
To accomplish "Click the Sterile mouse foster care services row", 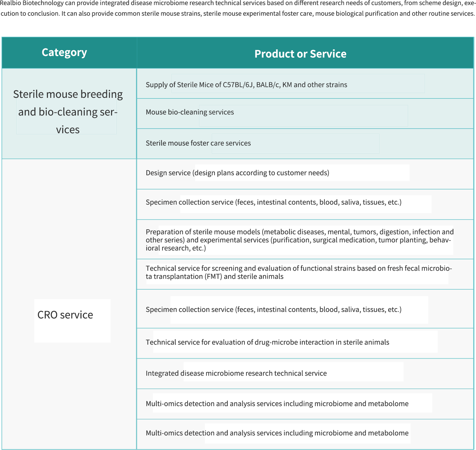I will pyautogui.click(x=198, y=143).
